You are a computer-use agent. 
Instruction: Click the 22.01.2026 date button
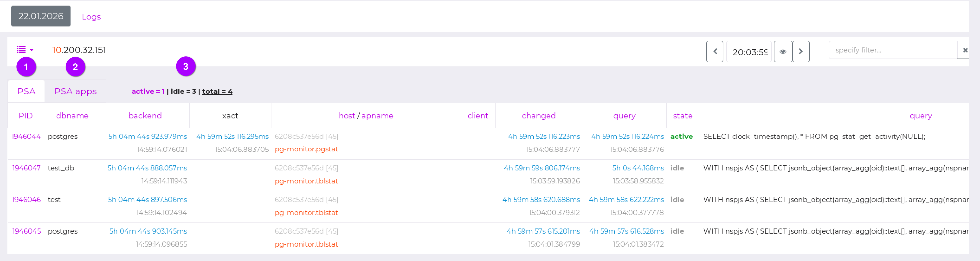[x=41, y=16]
